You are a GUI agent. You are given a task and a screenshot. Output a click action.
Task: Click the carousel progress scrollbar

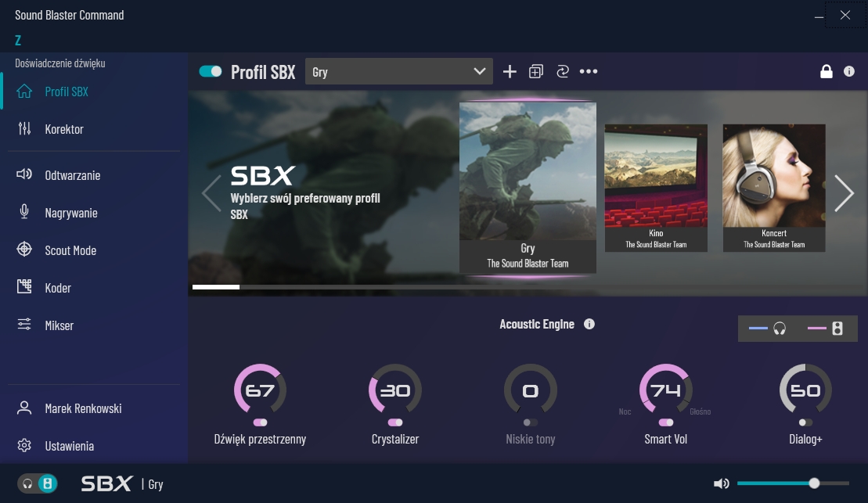(526, 287)
